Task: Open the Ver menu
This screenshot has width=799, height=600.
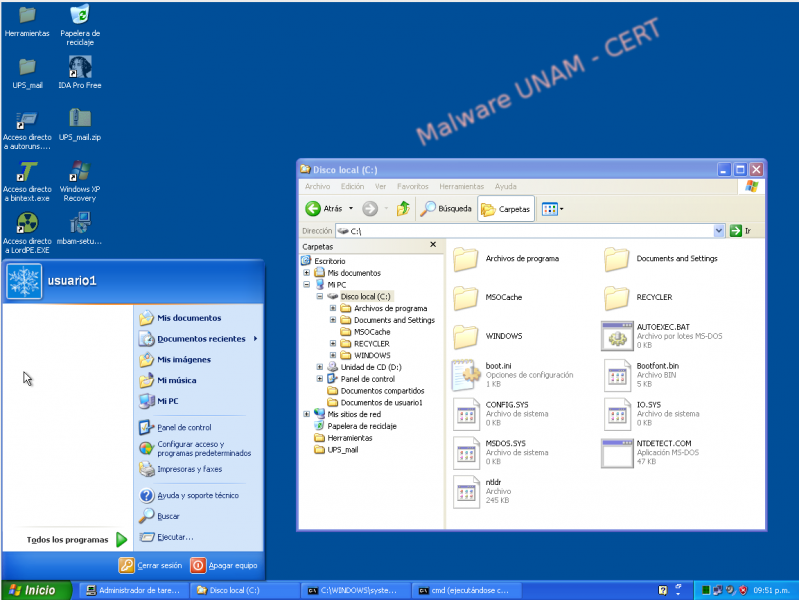Action: click(380, 187)
